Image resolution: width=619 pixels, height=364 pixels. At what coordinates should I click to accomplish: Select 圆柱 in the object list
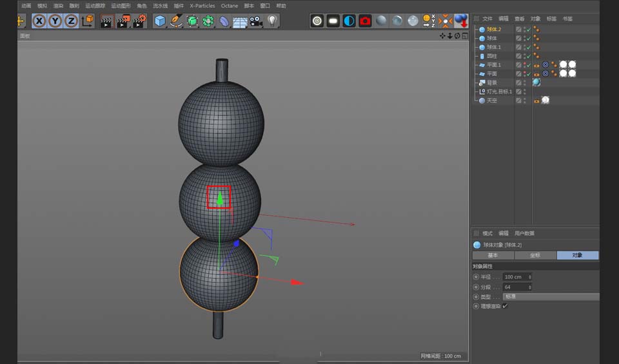tap(491, 56)
